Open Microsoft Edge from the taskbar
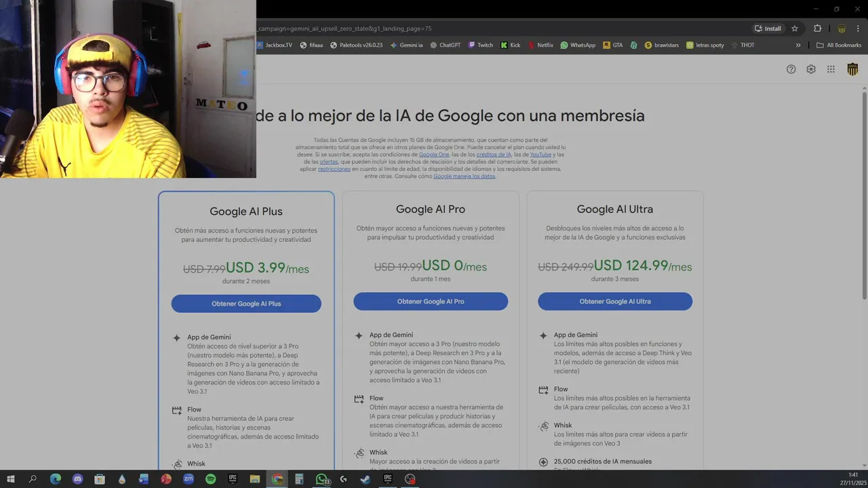Image resolution: width=868 pixels, height=488 pixels. [x=55, y=479]
